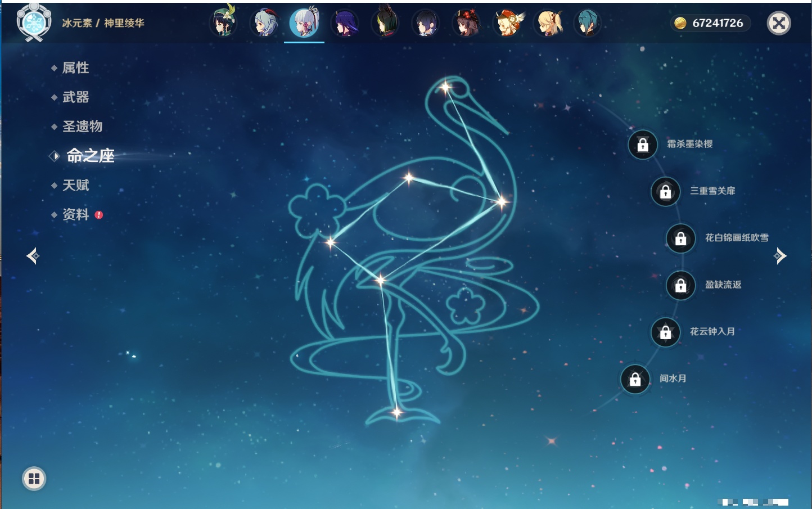Select the blonde ponytail character avatar
The image size is (812, 509).
point(548,23)
